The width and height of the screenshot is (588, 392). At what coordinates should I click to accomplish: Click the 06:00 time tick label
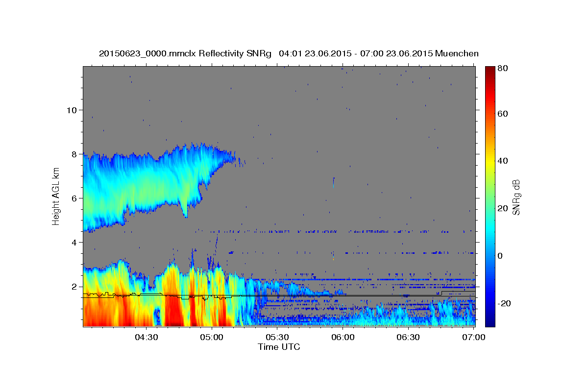[343, 337]
